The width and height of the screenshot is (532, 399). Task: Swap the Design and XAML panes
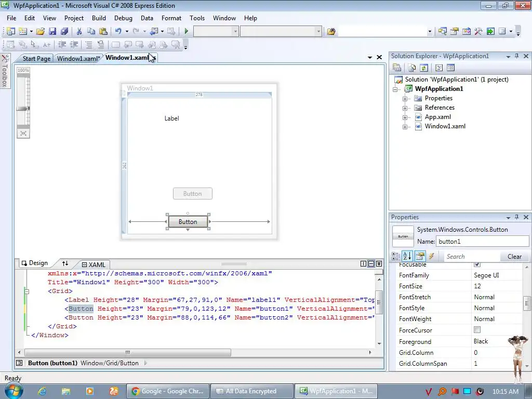click(x=65, y=263)
